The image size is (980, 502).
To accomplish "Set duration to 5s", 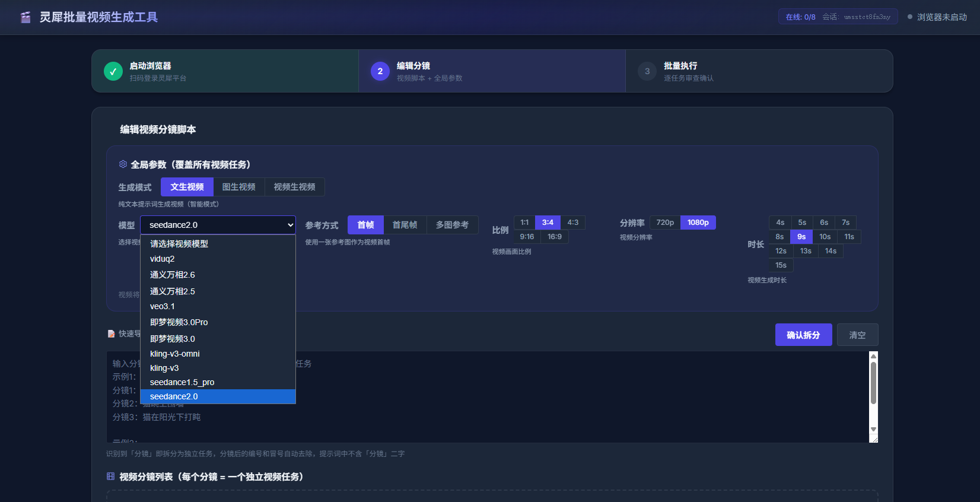I will (x=802, y=223).
